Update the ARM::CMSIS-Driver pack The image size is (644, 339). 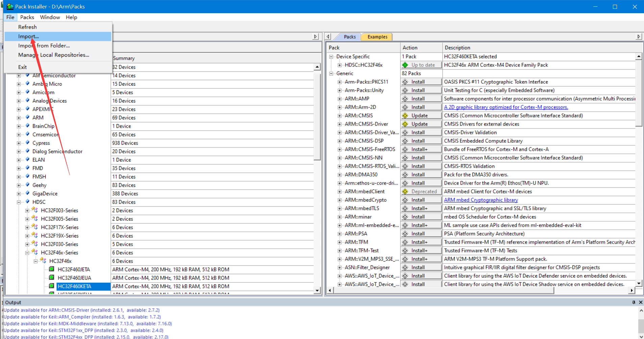(421, 124)
